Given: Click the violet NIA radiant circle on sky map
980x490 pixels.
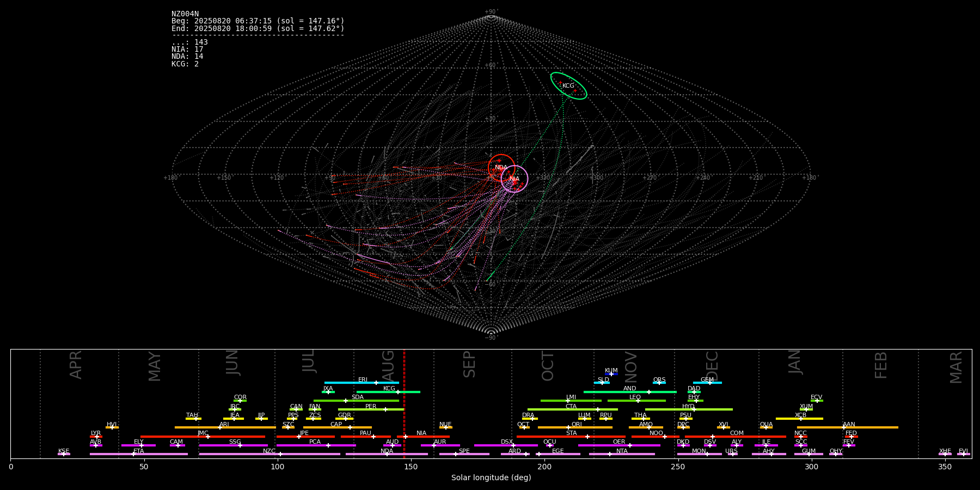Looking at the screenshot, I should pyautogui.click(x=514, y=179).
